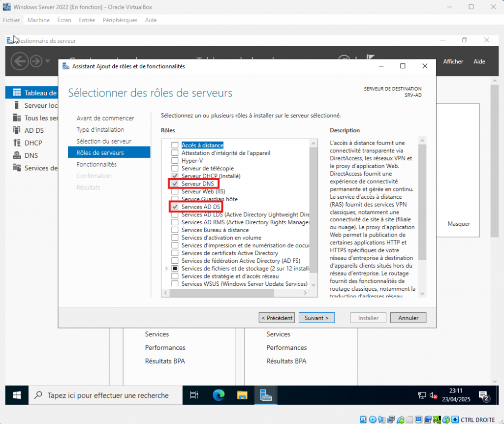Tick the Accès à distance checkbox

174,145
